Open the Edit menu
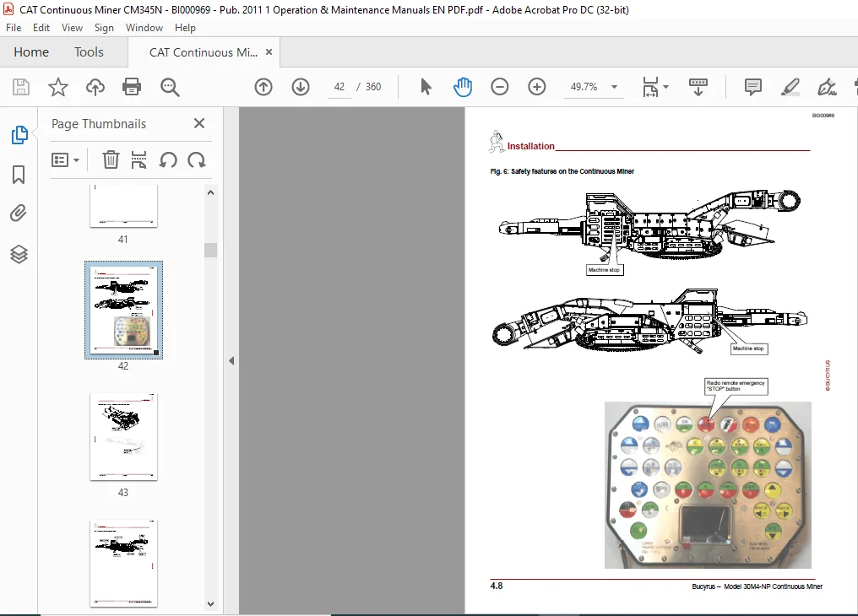 [41, 27]
